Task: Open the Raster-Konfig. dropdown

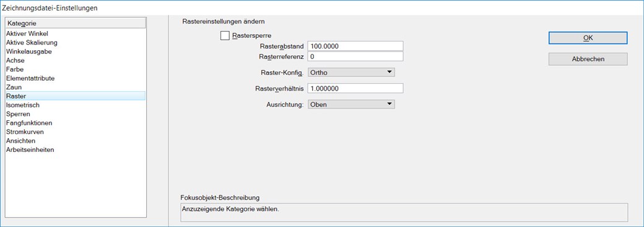Action: coord(351,73)
